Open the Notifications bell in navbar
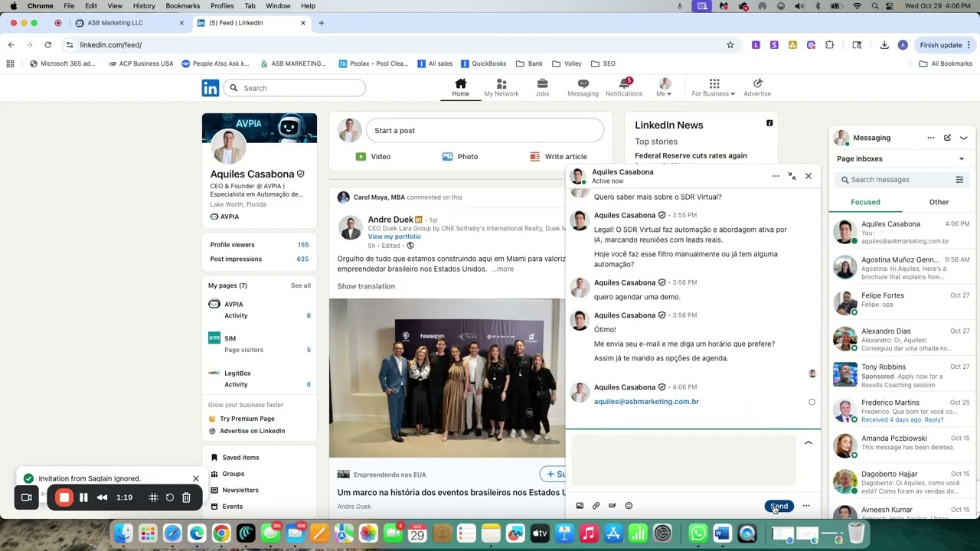Screen dimensions: 980x551 pos(623,87)
